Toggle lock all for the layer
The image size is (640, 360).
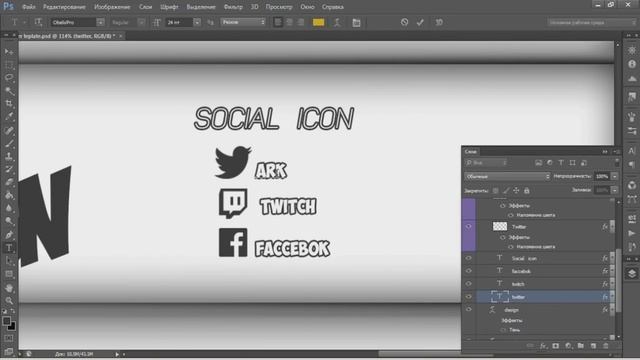pos(527,191)
